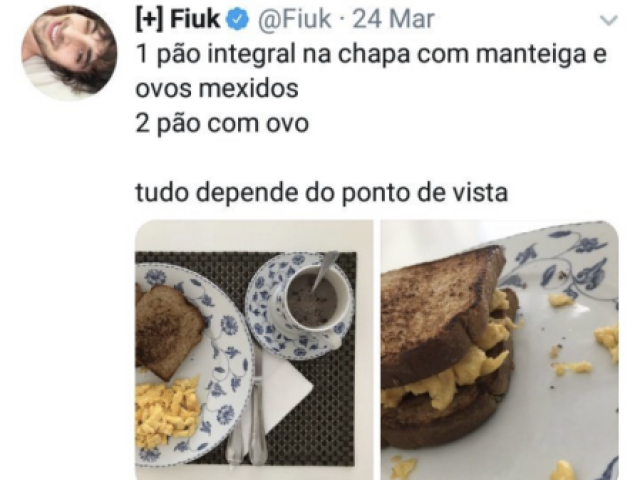Image resolution: width=640 pixels, height=480 pixels.
Task: Click the "ovos mexidos" text line
Action: [x=217, y=88]
